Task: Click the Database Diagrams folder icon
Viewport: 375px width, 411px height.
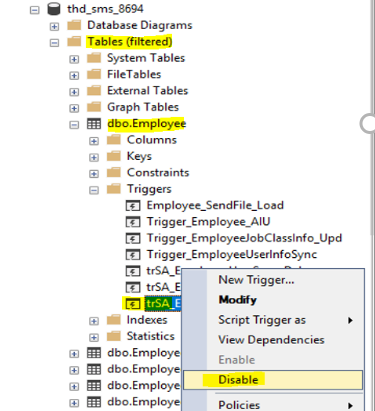Action: click(74, 25)
